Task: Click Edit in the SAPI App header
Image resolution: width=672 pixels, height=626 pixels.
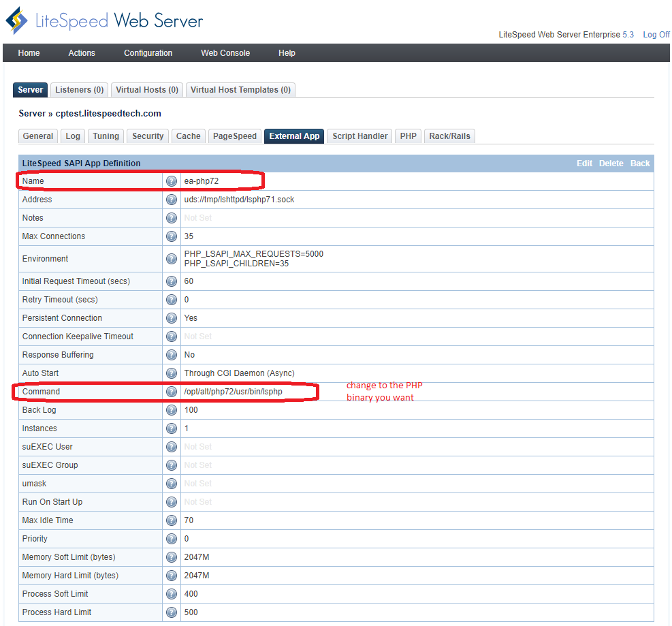Action: (584, 163)
